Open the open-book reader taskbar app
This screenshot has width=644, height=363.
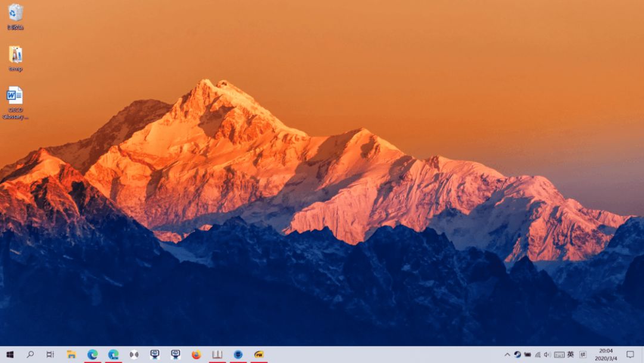(x=217, y=355)
